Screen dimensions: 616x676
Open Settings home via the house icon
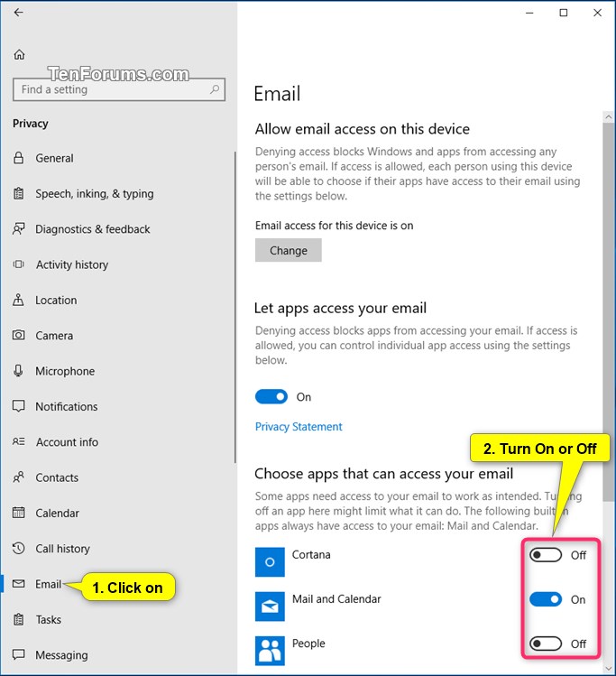tap(19, 54)
